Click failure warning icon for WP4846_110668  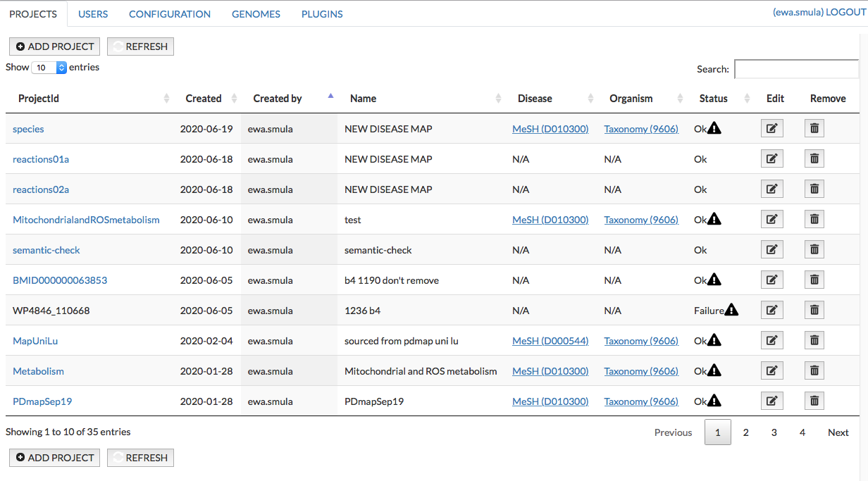point(731,310)
